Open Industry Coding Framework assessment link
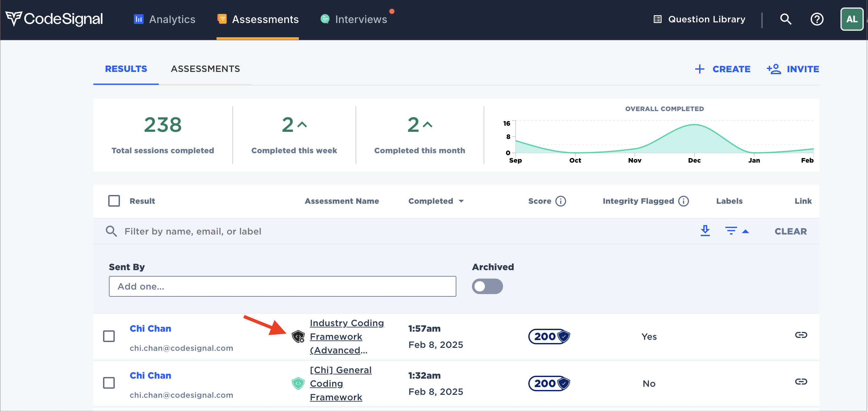The width and height of the screenshot is (868, 412). point(347,337)
